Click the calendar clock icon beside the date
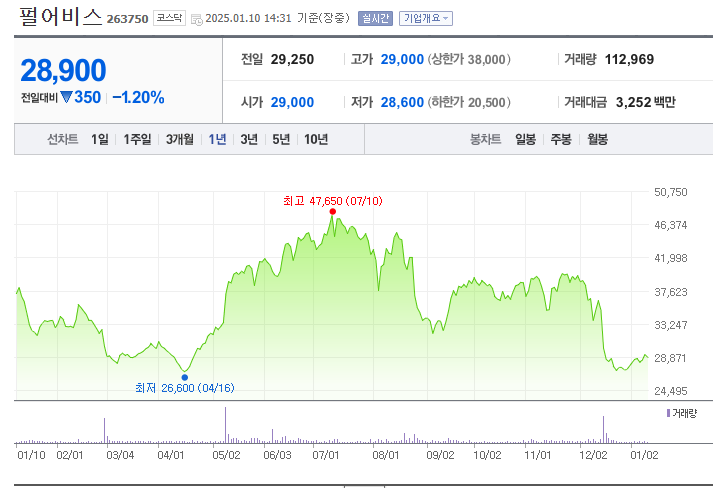 coord(196,20)
